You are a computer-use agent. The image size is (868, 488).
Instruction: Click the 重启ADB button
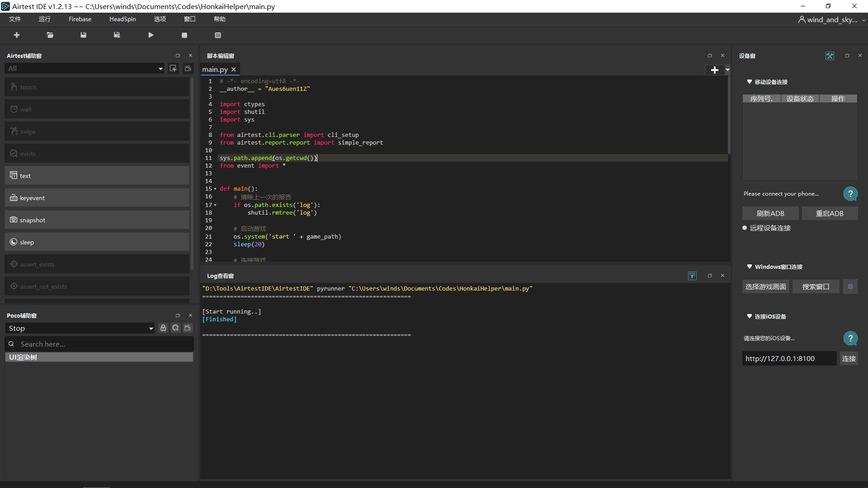830,214
